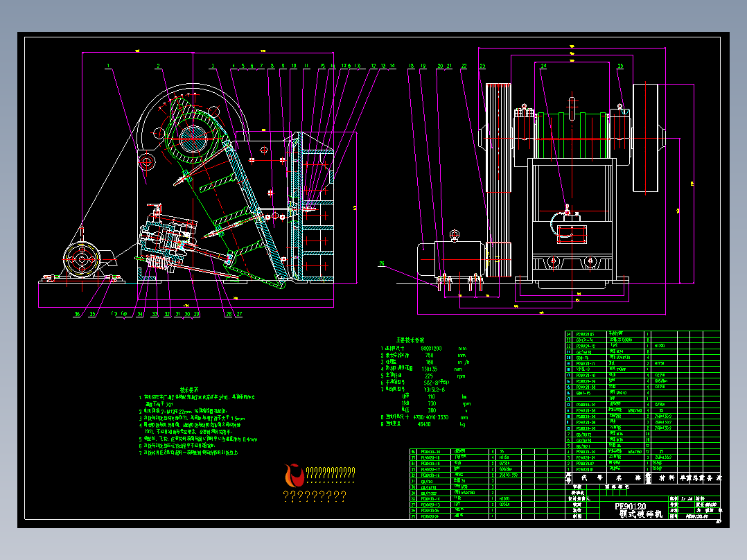
Task: Click the 48430 weight value
Action: point(424,424)
